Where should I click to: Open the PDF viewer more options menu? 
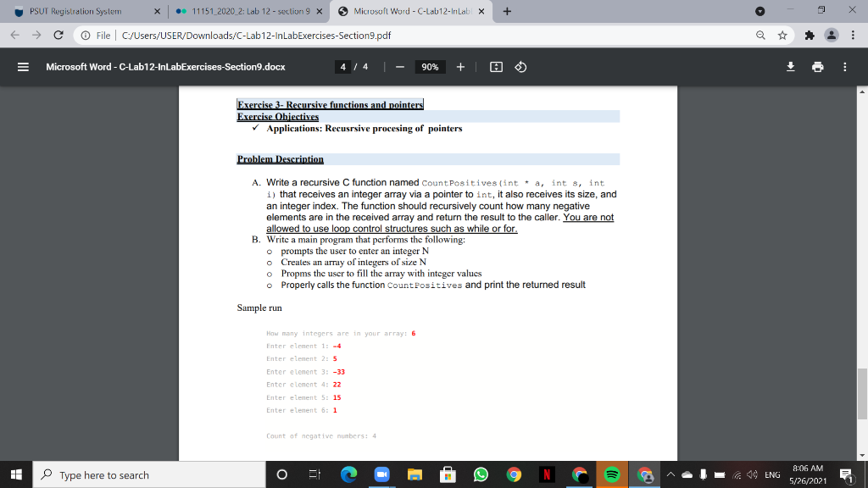click(x=845, y=67)
